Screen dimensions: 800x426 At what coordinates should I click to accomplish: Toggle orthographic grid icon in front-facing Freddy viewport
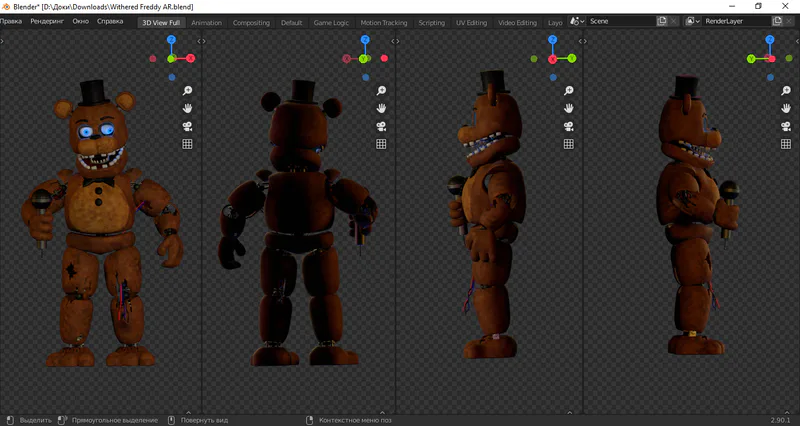click(187, 144)
